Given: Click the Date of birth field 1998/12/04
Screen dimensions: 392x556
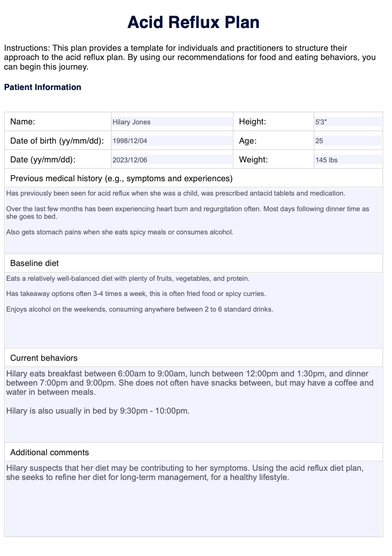Looking at the screenshot, I should [x=172, y=140].
